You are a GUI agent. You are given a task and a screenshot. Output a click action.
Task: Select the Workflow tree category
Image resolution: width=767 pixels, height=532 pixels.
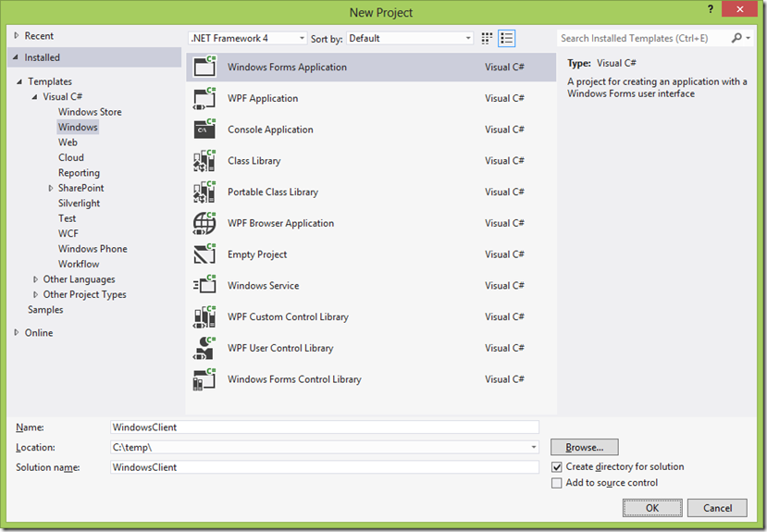[79, 264]
